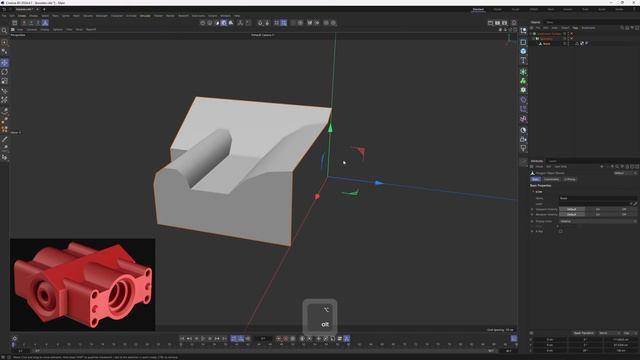Select the Rotate tool in left palette
640x360 pixels.
[4, 72]
